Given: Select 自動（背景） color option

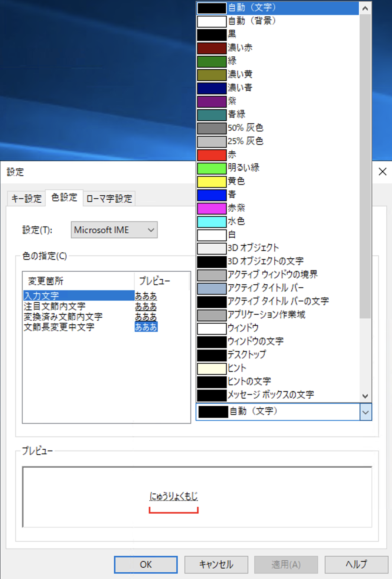Looking at the screenshot, I should (278, 21).
